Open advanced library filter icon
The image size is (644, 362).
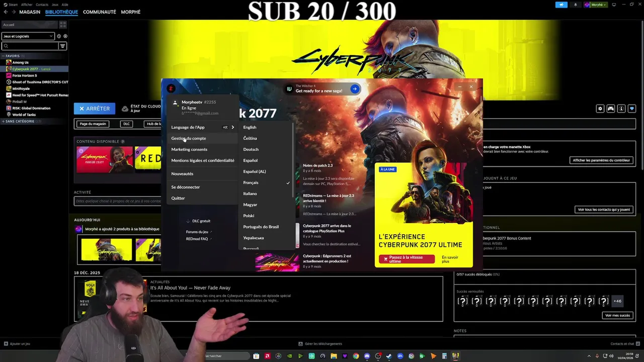click(x=63, y=46)
